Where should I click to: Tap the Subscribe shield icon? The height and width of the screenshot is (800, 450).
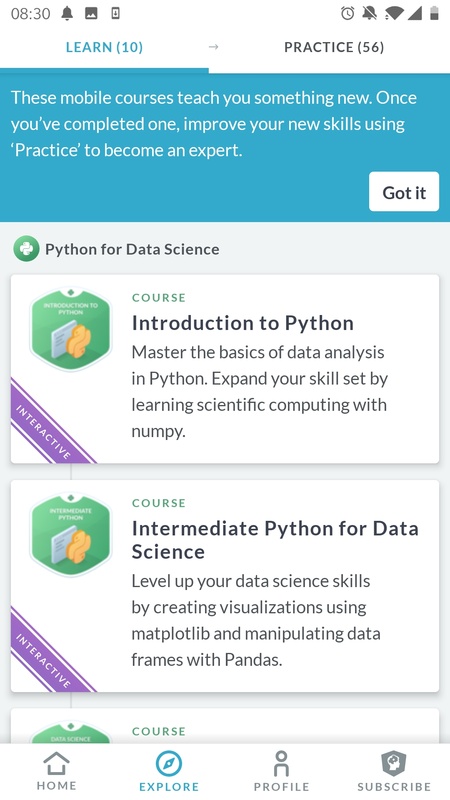pyautogui.click(x=394, y=764)
